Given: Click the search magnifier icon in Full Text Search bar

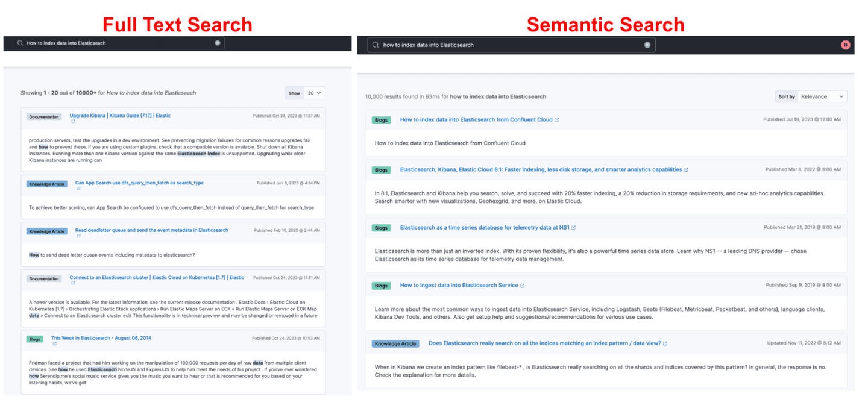Looking at the screenshot, I should pos(20,43).
